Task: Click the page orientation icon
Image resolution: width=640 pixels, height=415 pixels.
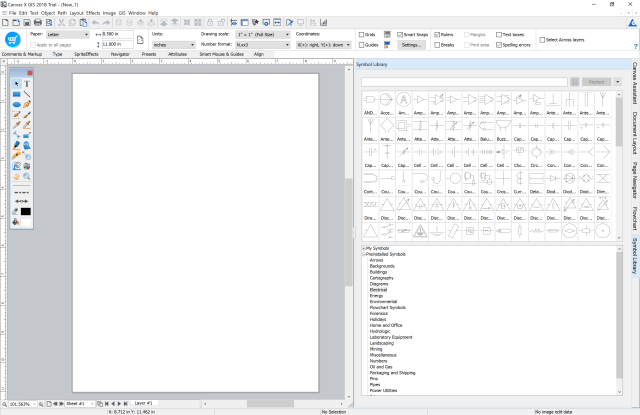Action: tap(140, 40)
